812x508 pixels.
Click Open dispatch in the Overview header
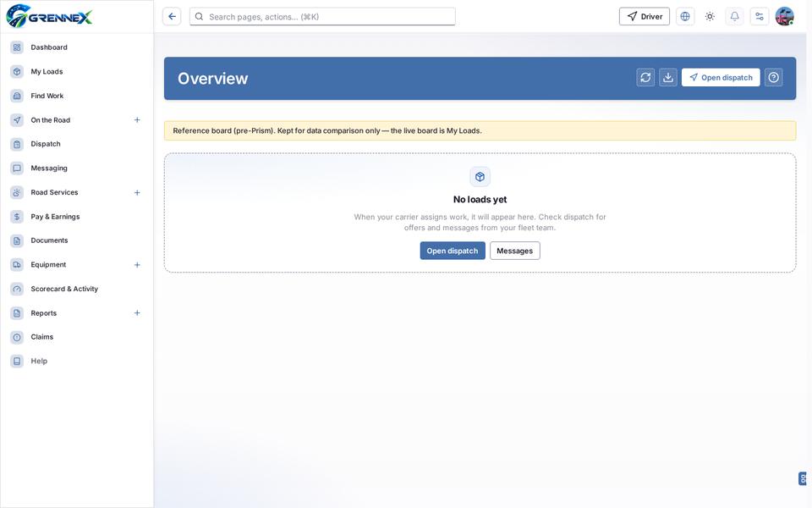[x=721, y=78]
